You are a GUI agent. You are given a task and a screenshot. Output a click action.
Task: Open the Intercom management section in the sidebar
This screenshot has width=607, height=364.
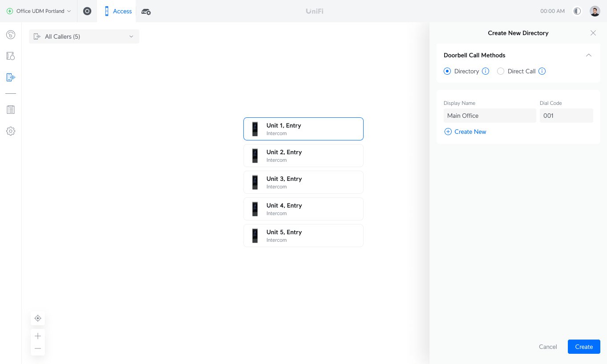tap(11, 77)
